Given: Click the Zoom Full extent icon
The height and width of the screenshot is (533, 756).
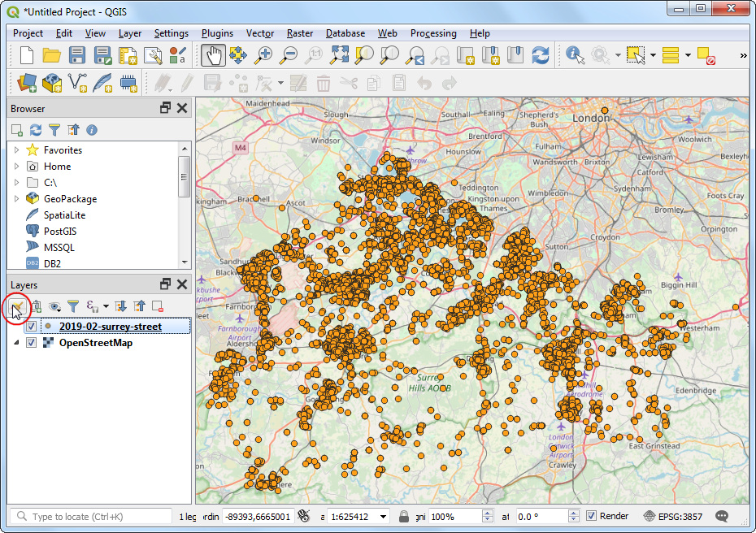Looking at the screenshot, I should tap(339, 55).
